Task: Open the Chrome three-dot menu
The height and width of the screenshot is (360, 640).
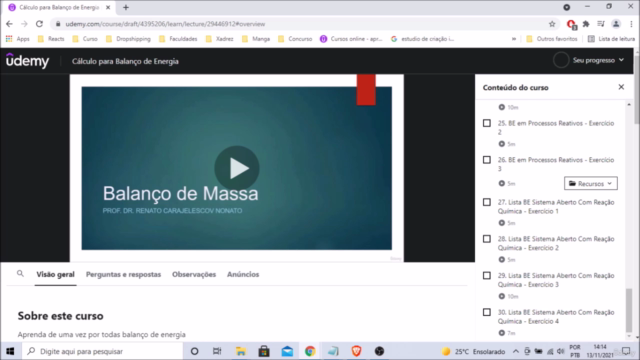Action: point(631,24)
